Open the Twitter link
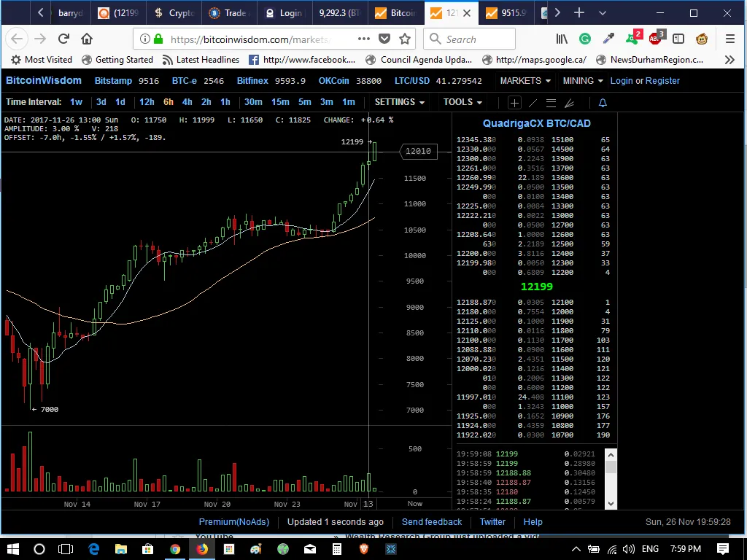The height and width of the screenshot is (560, 747). point(492,522)
